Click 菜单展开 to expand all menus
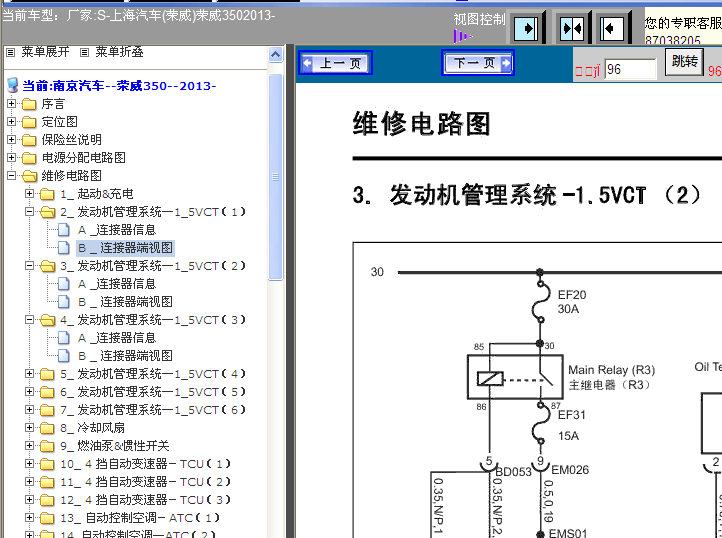The height and width of the screenshot is (538, 722). [x=45, y=52]
